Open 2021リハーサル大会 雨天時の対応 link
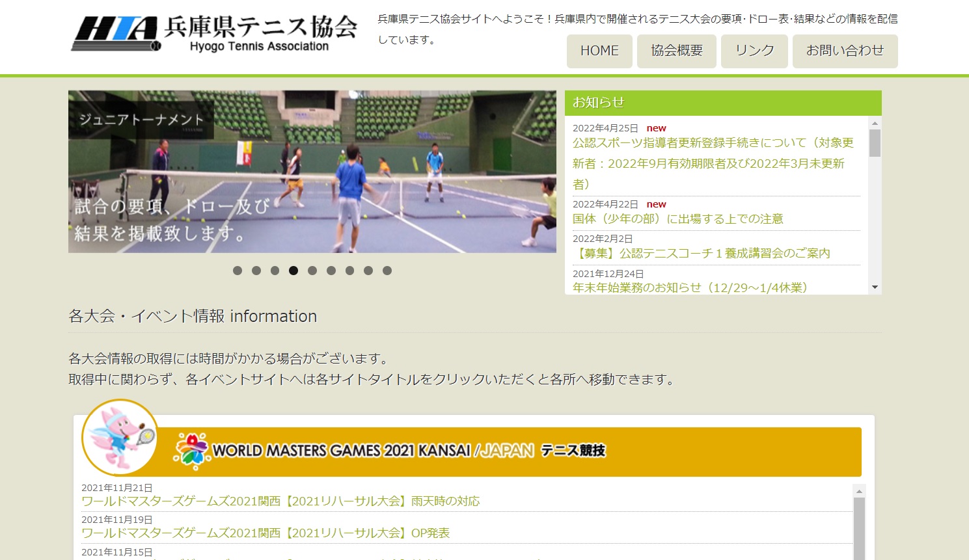Screen dimensions: 969x560 pyautogui.click(x=280, y=501)
